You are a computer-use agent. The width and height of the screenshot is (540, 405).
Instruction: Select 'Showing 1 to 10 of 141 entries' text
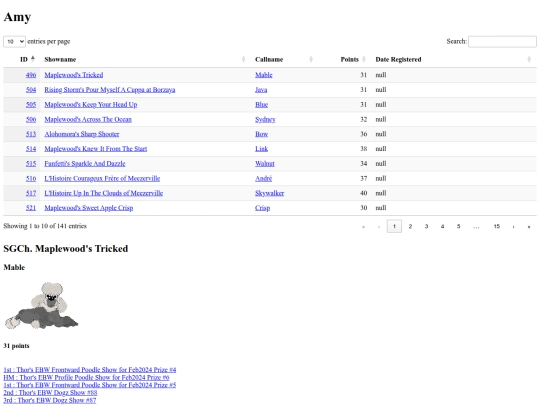coord(45,226)
